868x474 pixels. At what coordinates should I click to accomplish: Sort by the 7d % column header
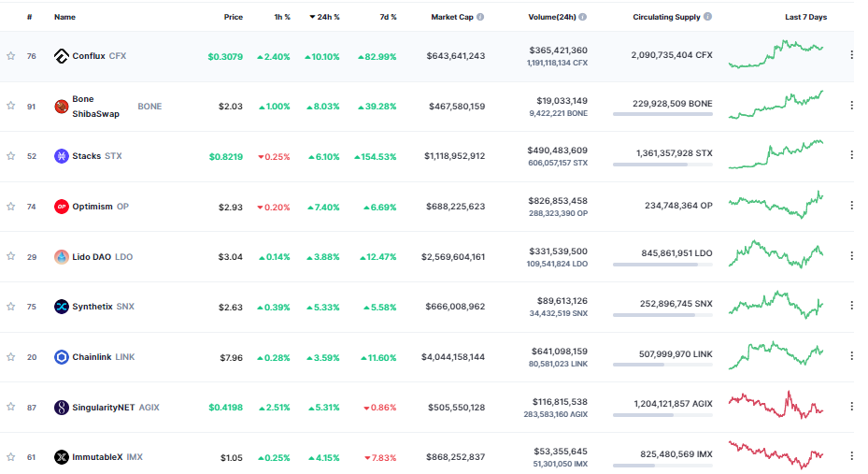click(x=388, y=17)
